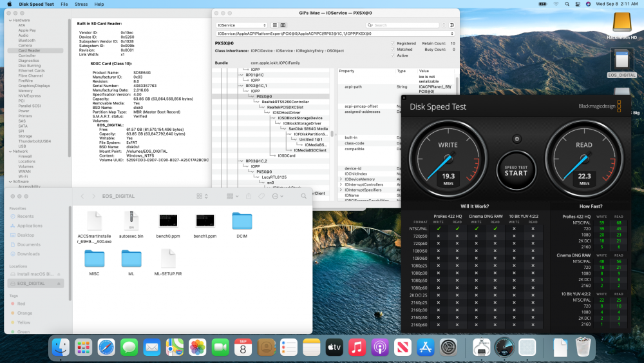The image size is (644, 363).
Task: Select the autoexec.bin file
Action: point(131,224)
